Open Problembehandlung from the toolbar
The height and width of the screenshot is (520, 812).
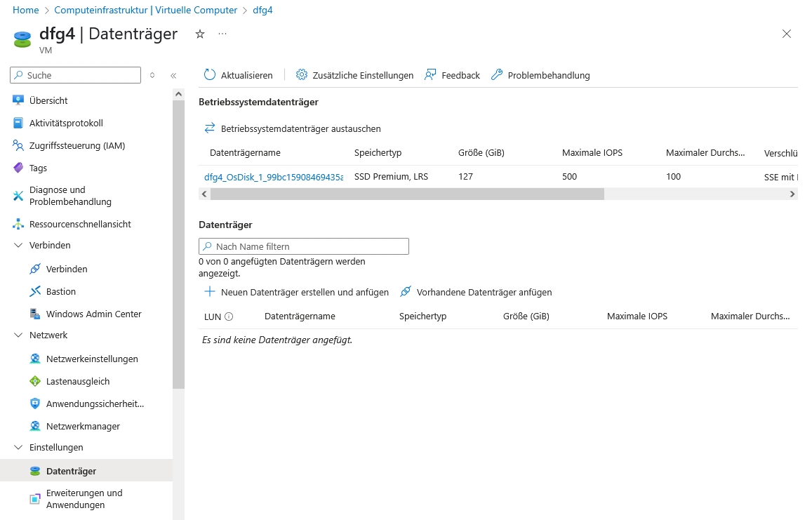(540, 75)
